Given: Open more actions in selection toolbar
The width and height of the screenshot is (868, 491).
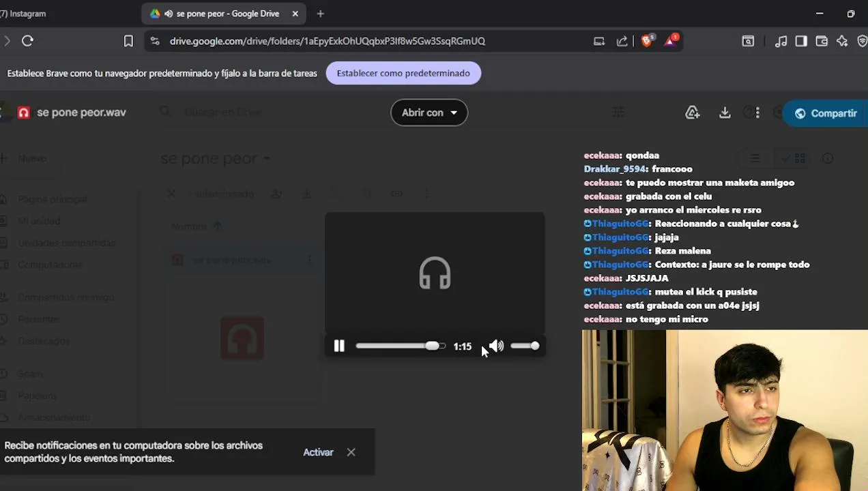Looking at the screenshot, I should pyautogui.click(x=426, y=194).
